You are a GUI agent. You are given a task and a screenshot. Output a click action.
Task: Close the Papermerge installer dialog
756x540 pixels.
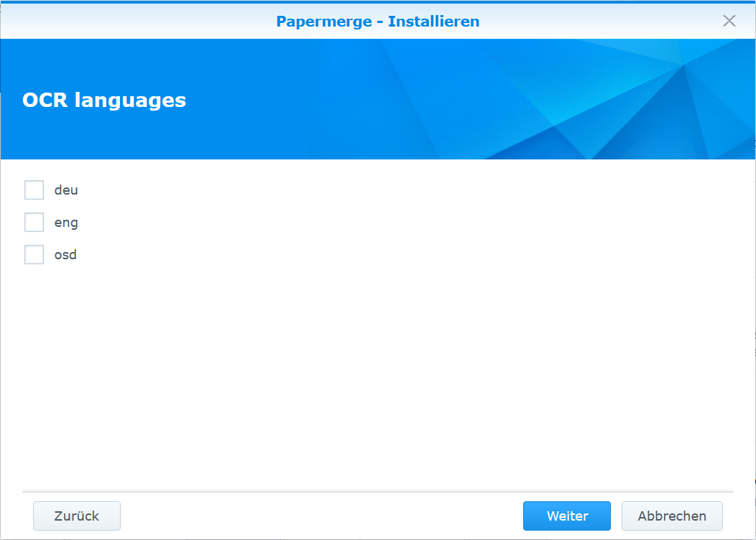pos(729,21)
